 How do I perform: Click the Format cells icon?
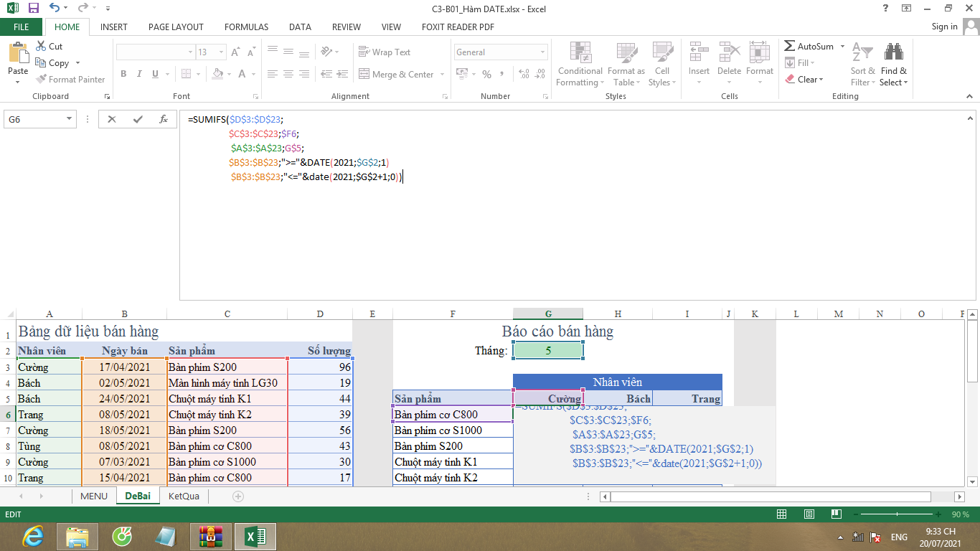[759, 53]
